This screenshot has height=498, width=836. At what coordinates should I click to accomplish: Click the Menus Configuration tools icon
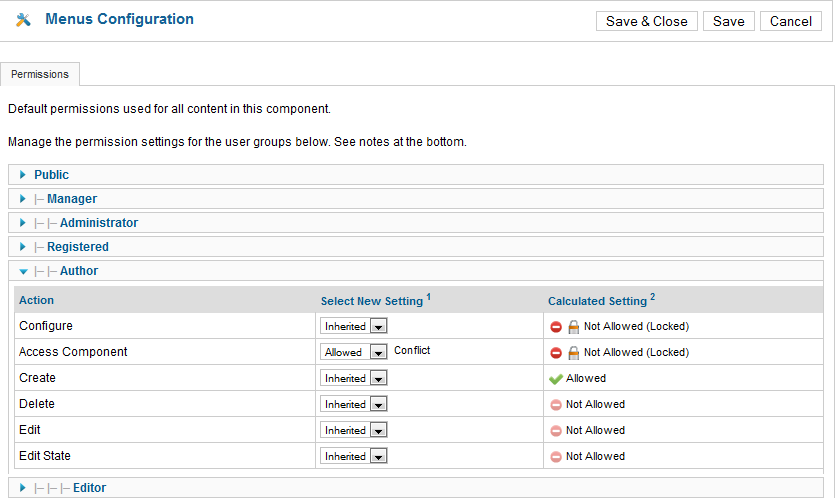tap(23, 20)
